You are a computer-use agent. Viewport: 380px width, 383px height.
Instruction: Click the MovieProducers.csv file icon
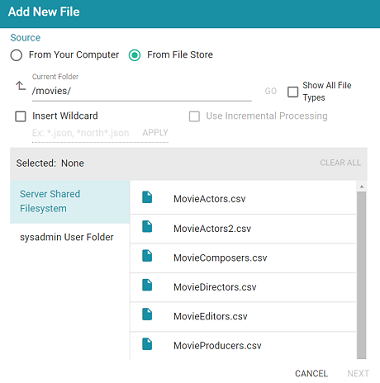[147, 344]
